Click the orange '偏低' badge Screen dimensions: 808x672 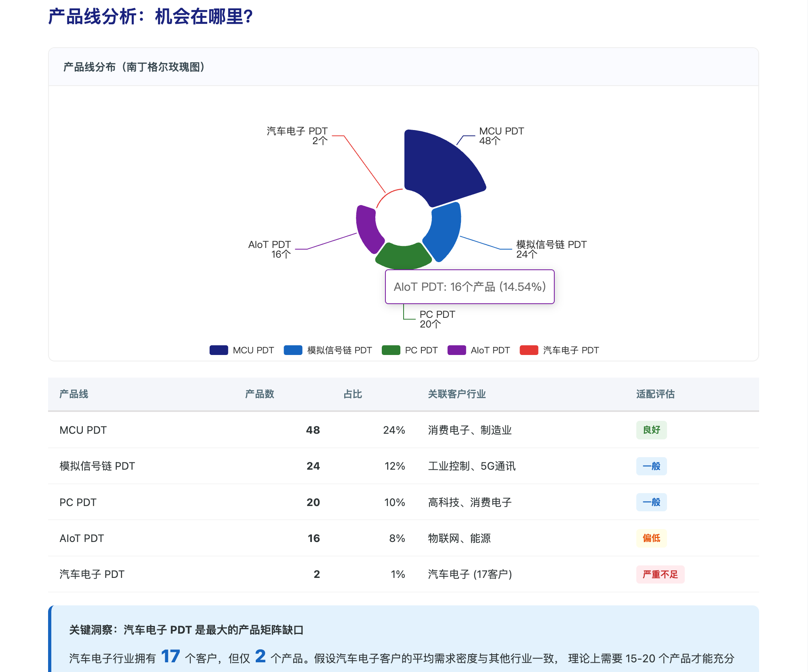click(x=651, y=538)
